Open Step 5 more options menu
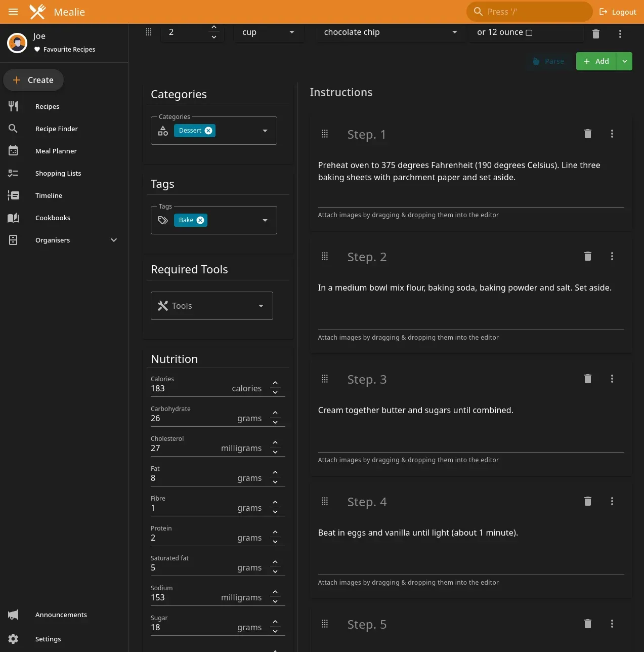Viewport: 644px width, 652px height. tap(612, 624)
